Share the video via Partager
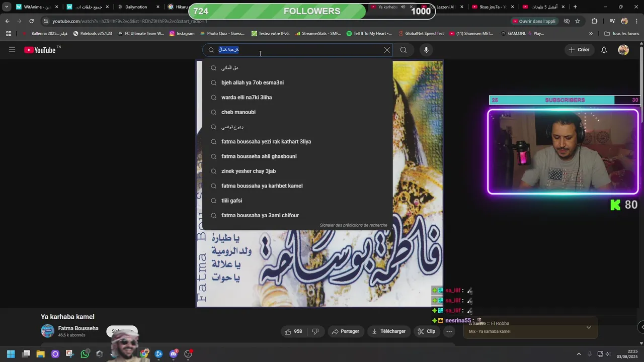Viewport: 644px width, 362px height. (x=346, y=331)
